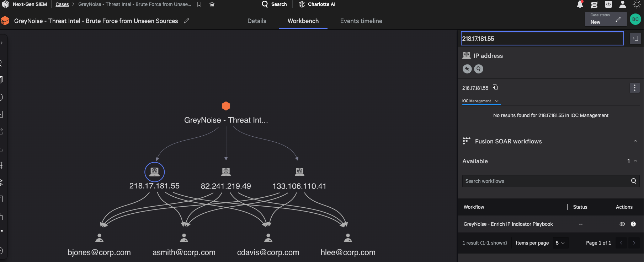Open the user account icon
This screenshot has height=262, width=644.
click(x=623, y=4)
